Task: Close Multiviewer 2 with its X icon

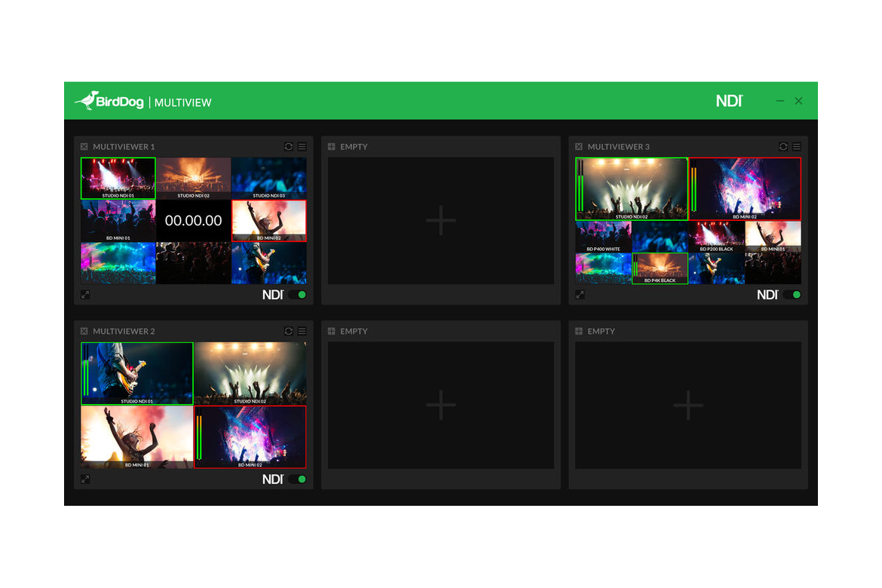Action: [84, 332]
